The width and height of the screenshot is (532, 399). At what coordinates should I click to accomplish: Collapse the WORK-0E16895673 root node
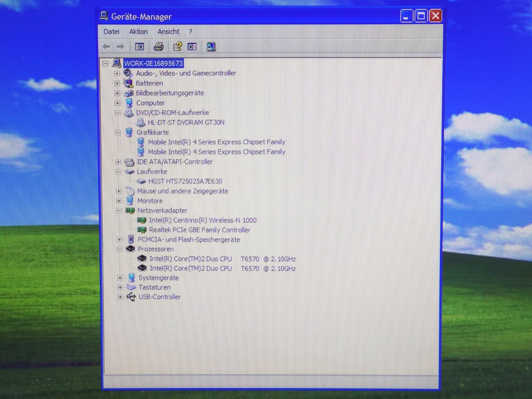[x=105, y=63]
